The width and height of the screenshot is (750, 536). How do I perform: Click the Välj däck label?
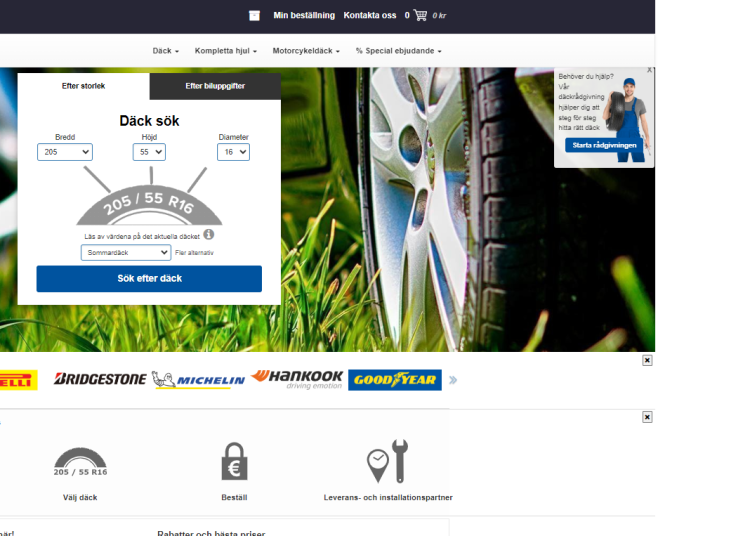pos(80,497)
